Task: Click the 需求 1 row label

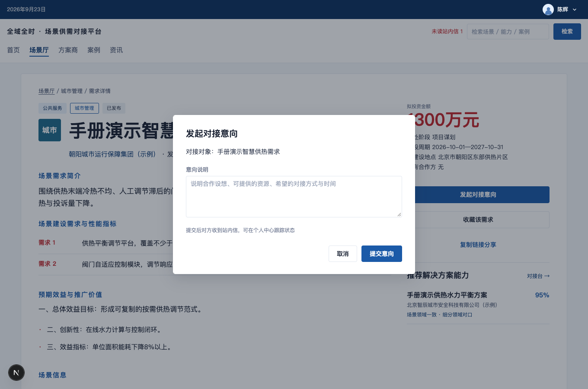Action: [x=47, y=242]
